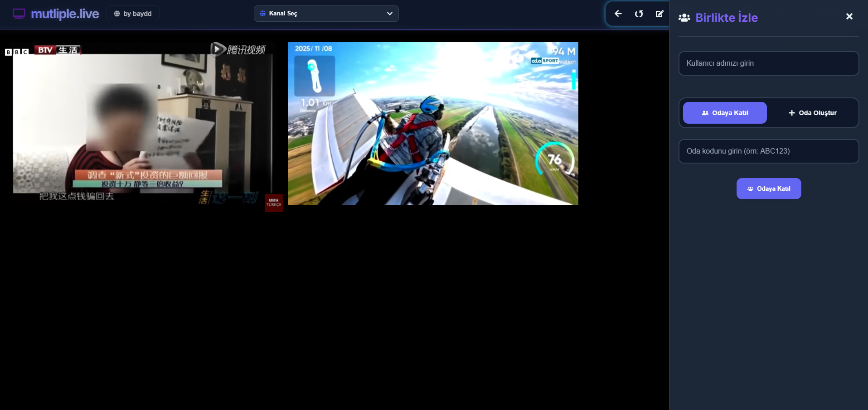
Task: Click the globe icon beside by baydd
Action: click(117, 14)
